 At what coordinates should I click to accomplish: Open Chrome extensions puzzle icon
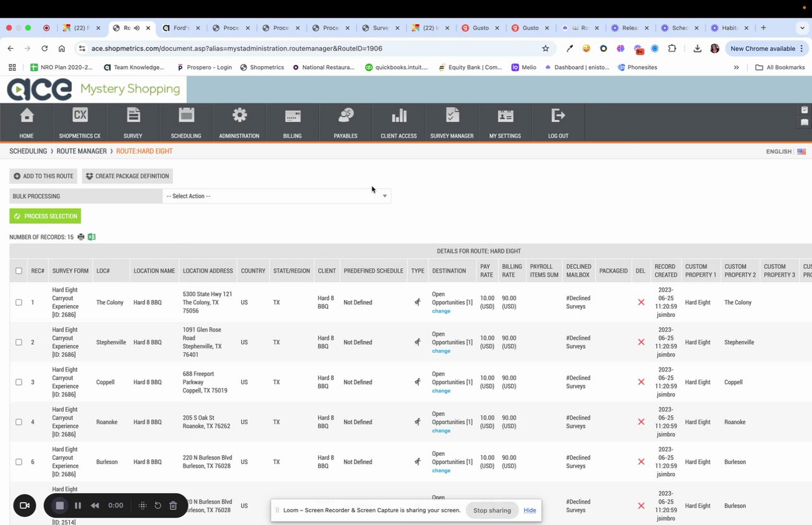point(672,48)
